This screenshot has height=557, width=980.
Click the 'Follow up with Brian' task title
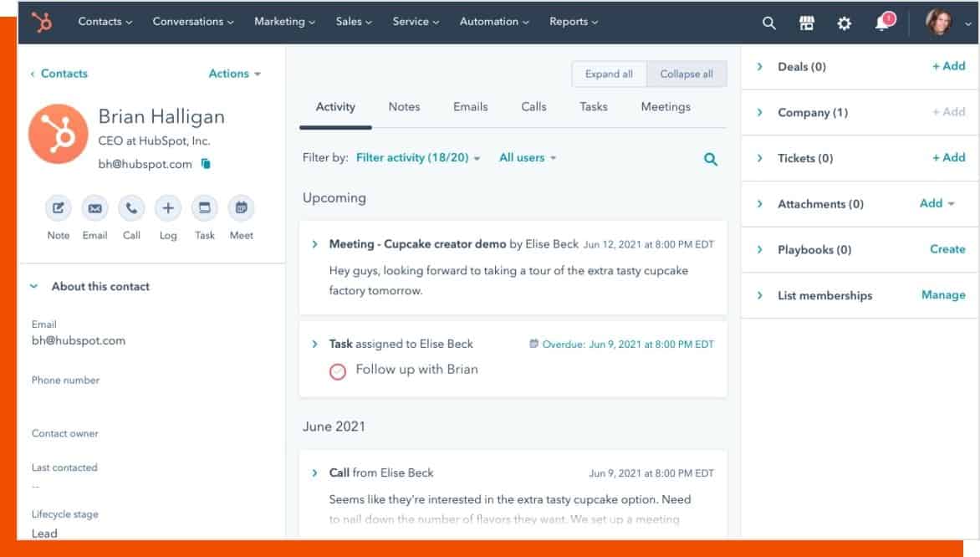(417, 370)
